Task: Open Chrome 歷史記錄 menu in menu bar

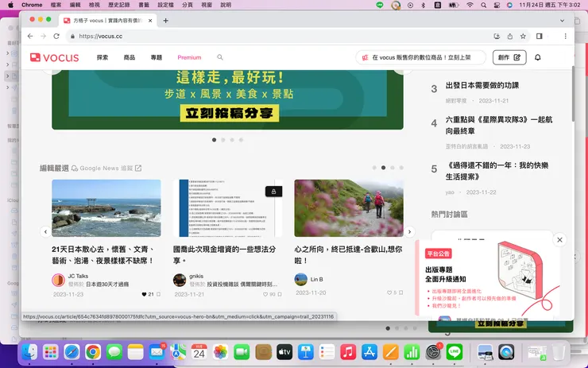Action: click(119, 5)
